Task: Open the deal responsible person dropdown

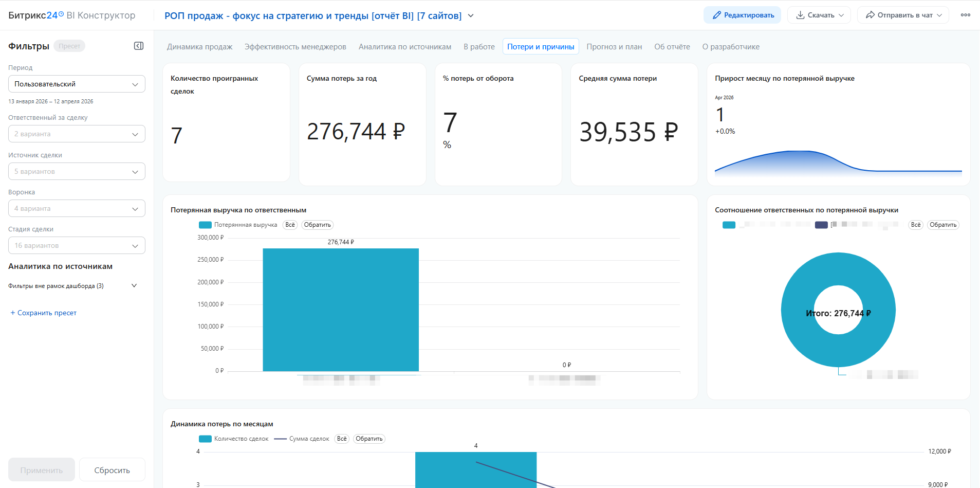Action: [x=77, y=134]
